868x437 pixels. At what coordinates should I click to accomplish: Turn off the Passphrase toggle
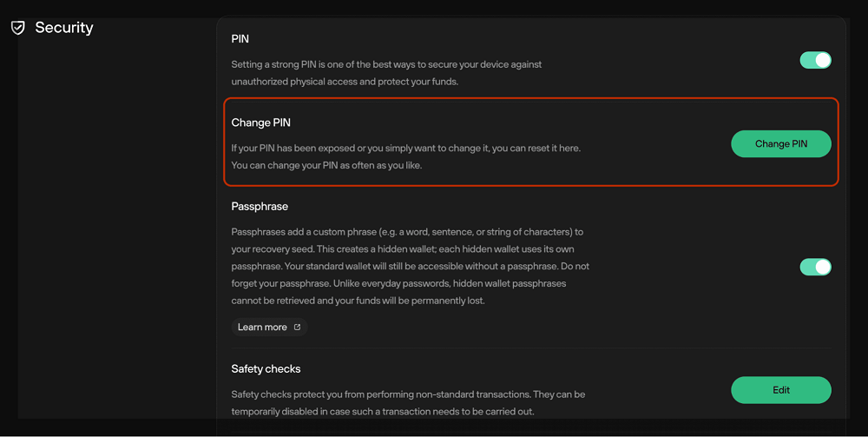[x=815, y=267]
